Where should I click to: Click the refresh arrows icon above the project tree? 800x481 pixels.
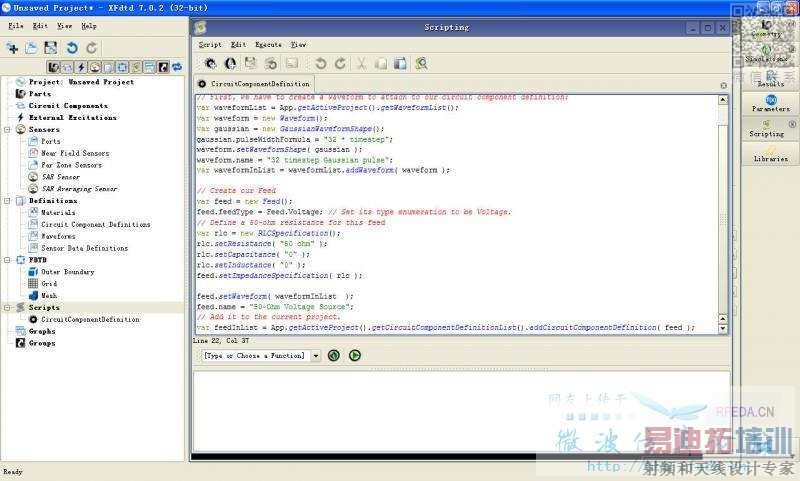tap(177, 67)
